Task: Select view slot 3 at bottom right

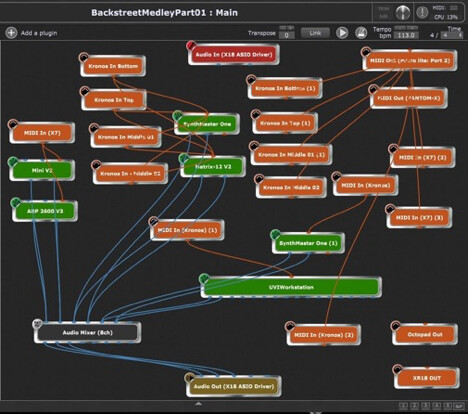Action: (x=426, y=406)
